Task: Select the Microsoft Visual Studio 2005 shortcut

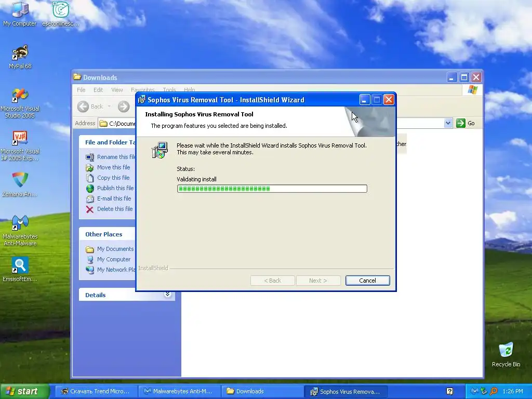Action: 20,103
